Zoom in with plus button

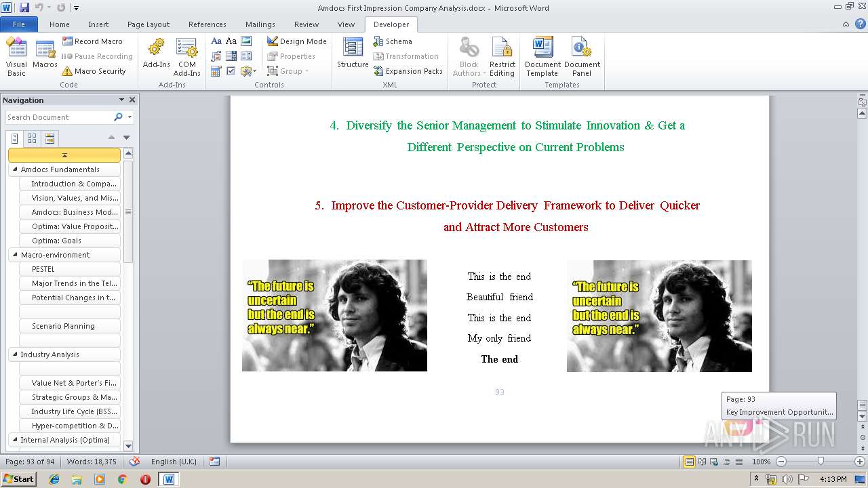click(x=859, y=462)
